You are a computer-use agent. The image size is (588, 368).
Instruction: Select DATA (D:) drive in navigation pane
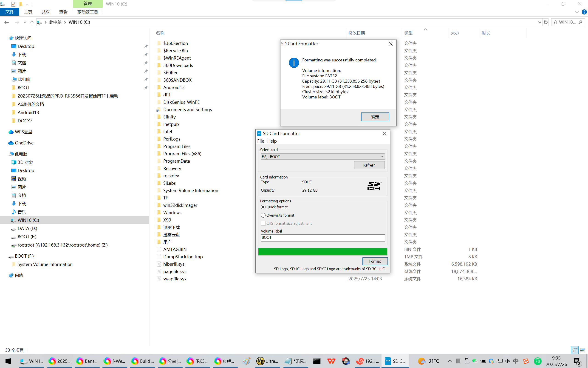[27, 228]
